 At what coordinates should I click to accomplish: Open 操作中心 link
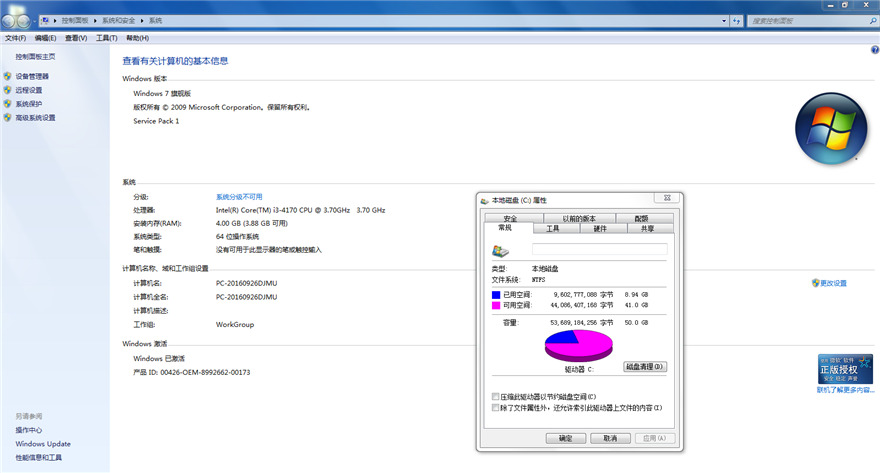point(29,430)
